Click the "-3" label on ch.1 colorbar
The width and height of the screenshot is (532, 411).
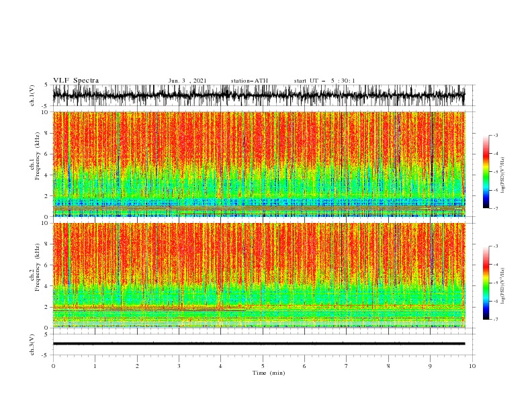point(496,135)
